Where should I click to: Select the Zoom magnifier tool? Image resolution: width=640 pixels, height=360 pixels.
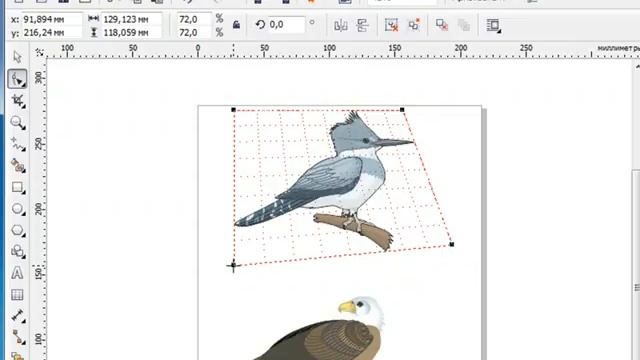coord(17,122)
